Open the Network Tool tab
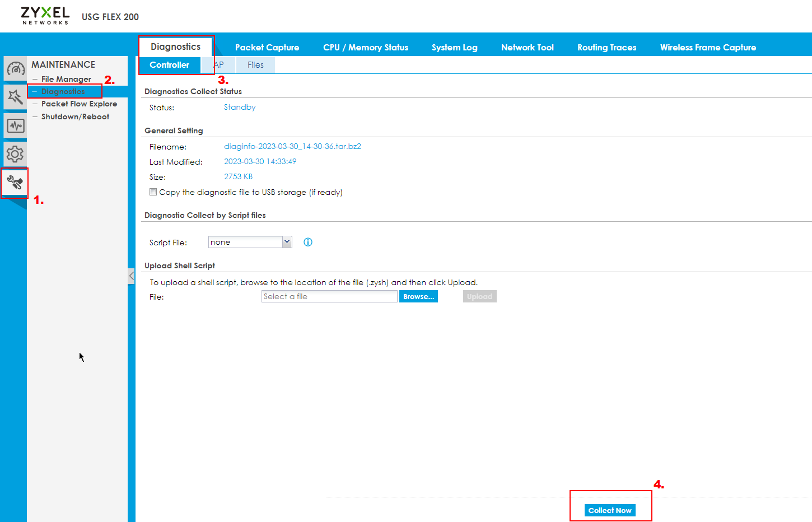The width and height of the screenshot is (812, 522). tap(527, 48)
